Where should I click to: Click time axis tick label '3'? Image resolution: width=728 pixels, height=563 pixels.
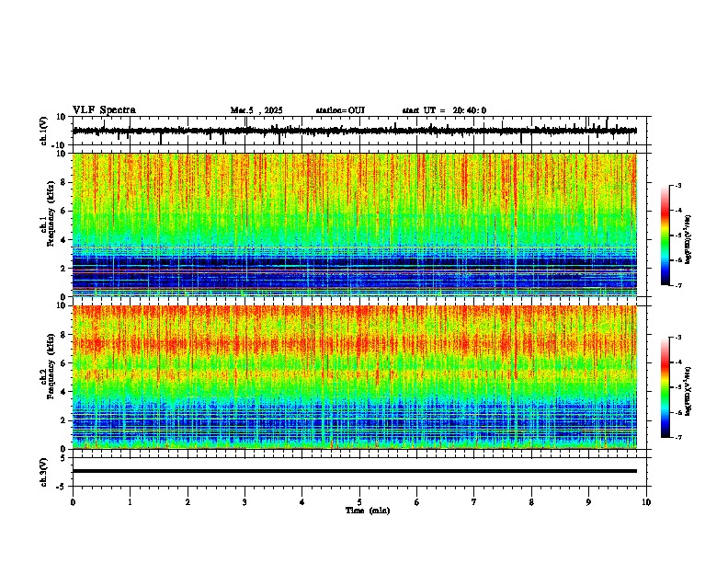(245, 502)
